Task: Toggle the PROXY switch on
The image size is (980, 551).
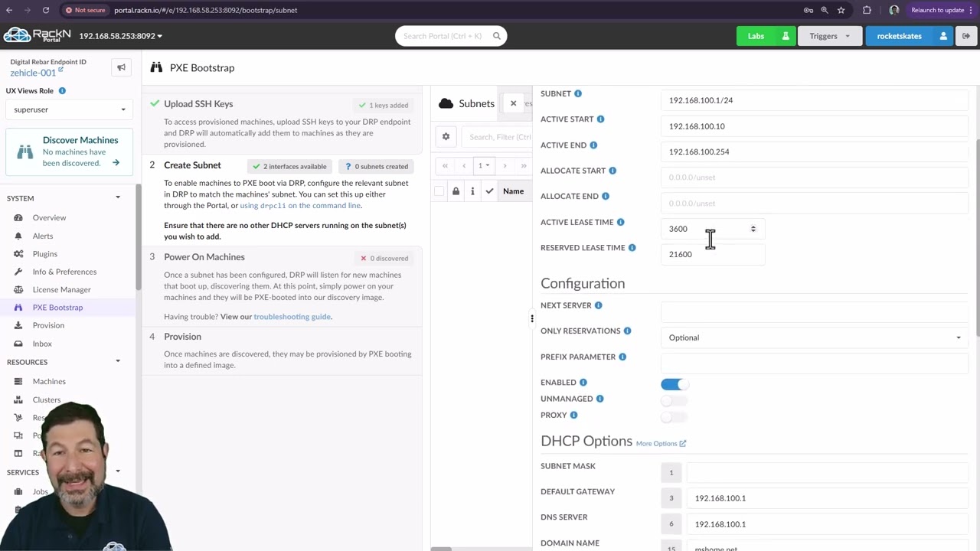Action: coord(675,417)
